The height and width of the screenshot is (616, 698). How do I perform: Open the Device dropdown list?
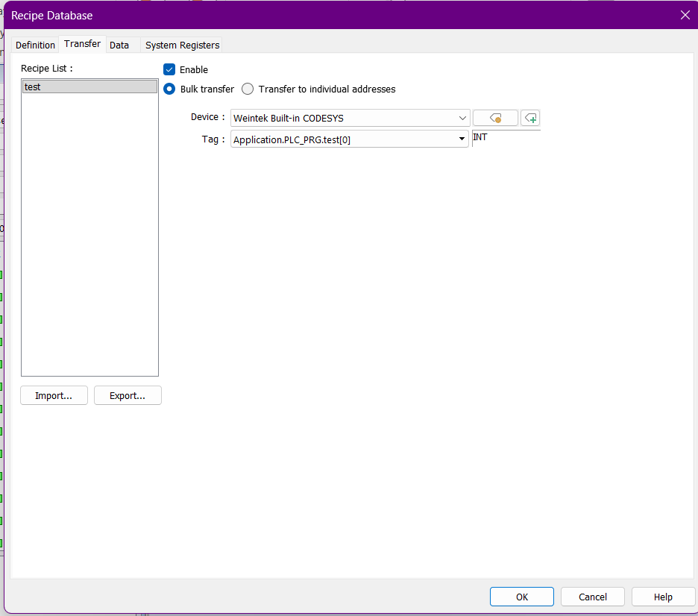point(462,118)
